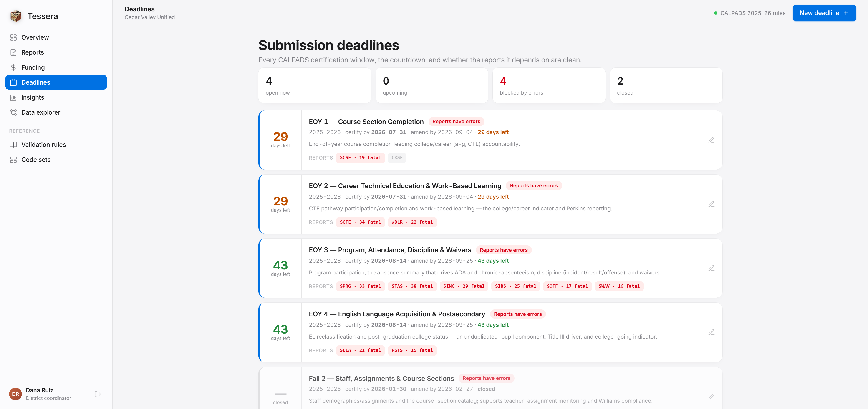The height and width of the screenshot is (409, 868).
Task: Open the Insights section
Action: point(56,97)
